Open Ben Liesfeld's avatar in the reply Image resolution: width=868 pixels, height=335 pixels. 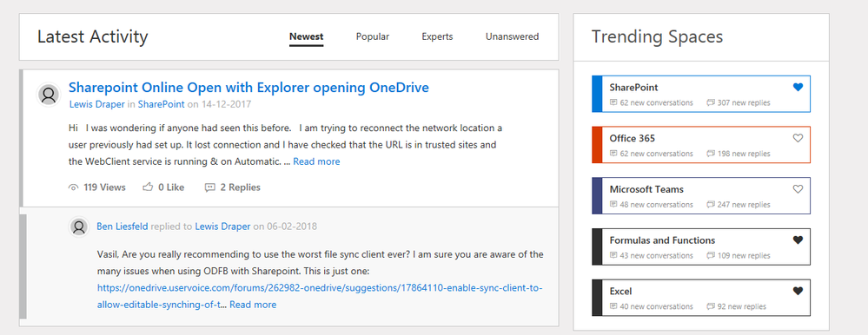(x=79, y=227)
